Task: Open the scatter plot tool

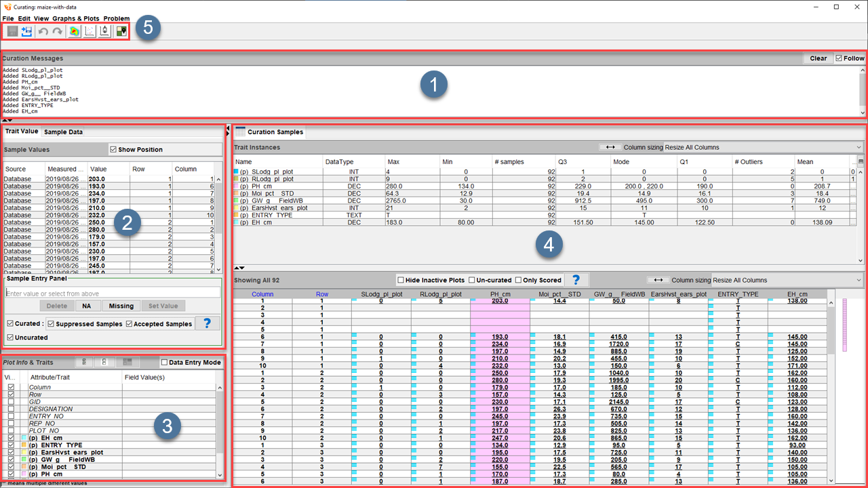Action: (x=90, y=31)
